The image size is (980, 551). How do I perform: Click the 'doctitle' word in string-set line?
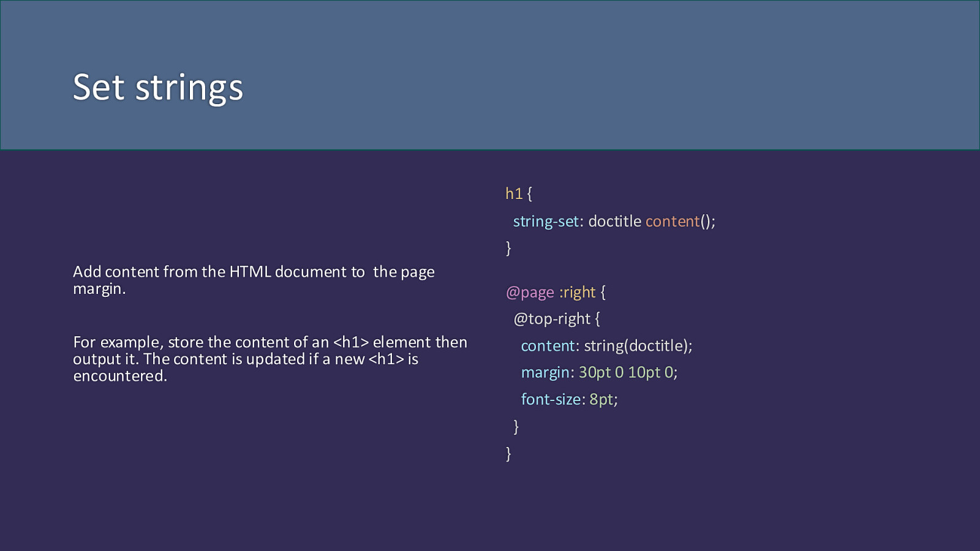pyautogui.click(x=615, y=221)
